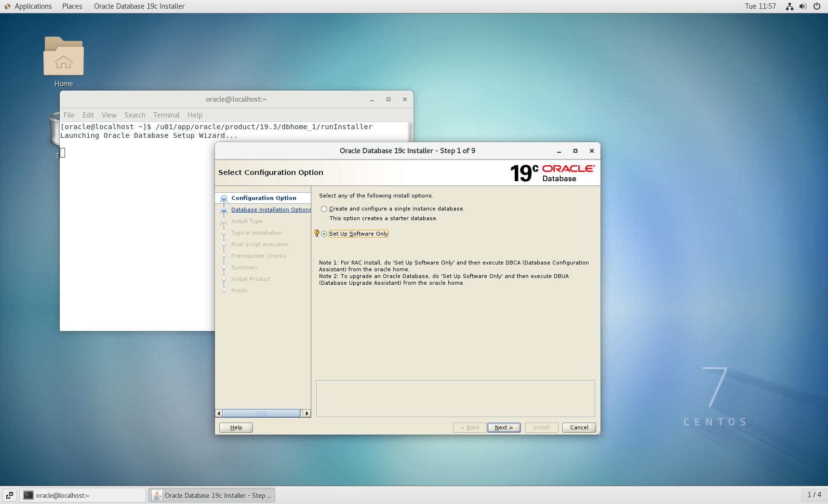The width and height of the screenshot is (828, 504).
Task: Click the 'Note 2: To upgrade an Oracle Database' text
Action: tap(444, 279)
